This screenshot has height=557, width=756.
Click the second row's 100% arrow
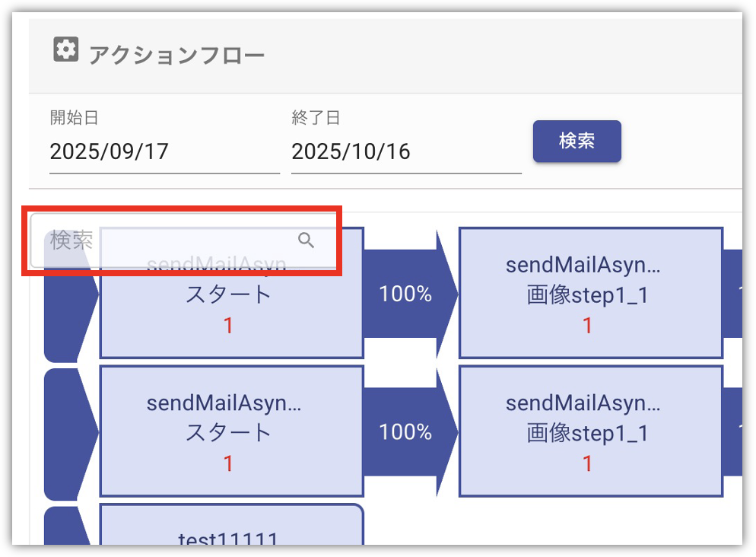[405, 432]
